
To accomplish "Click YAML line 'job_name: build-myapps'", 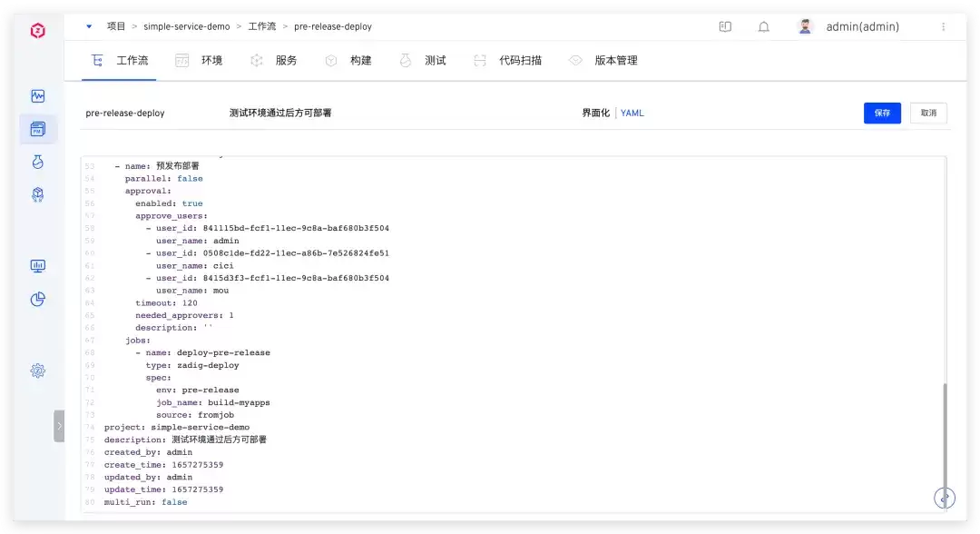I will (213, 402).
